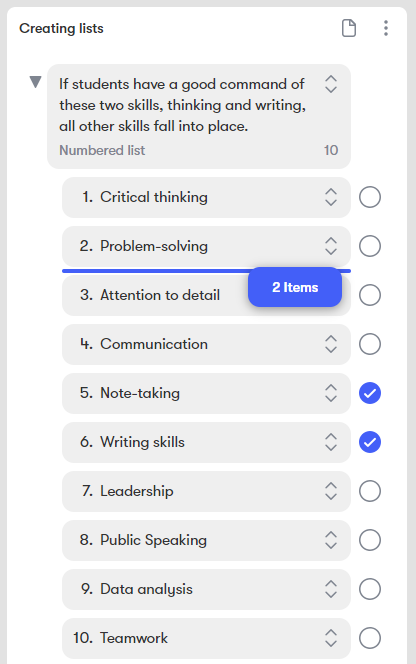This screenshot has width=416, height=664.
Task: Click the Creating lists title
Action: [x=61, y=28]
